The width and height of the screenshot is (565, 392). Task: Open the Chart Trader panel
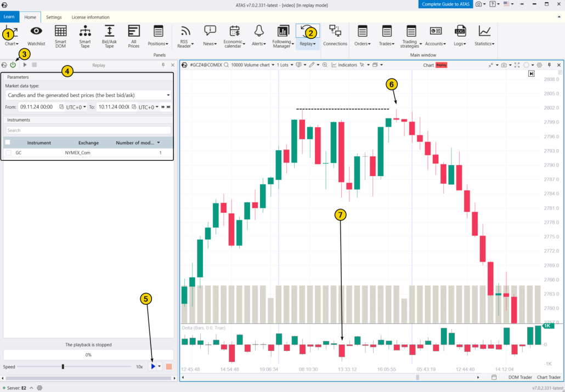click(x=549, y=377)
